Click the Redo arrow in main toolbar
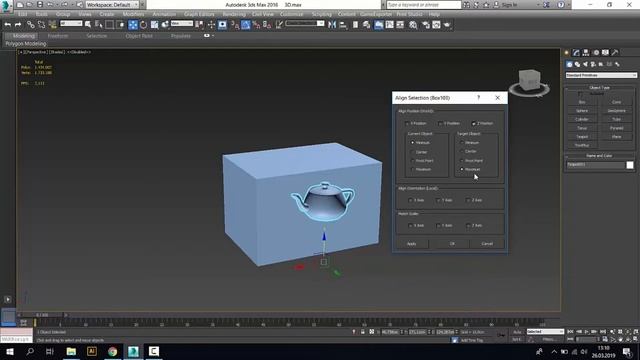 pyautogui.click(x=18, y=25)
